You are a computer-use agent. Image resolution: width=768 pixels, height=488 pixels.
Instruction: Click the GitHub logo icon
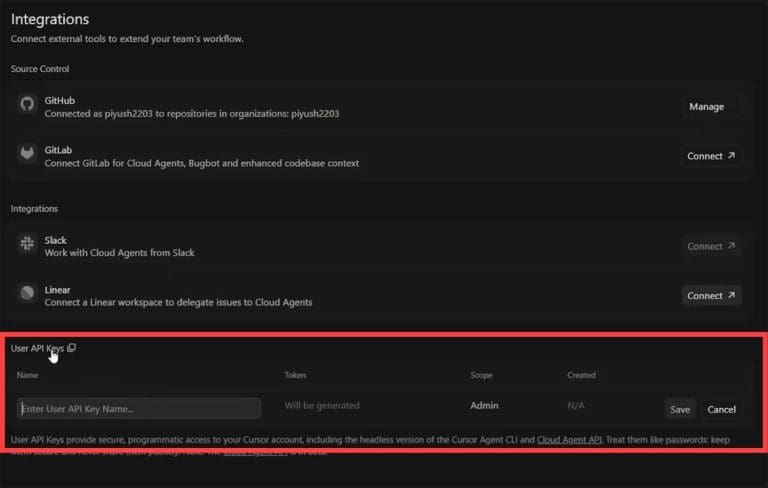click(27, 104)
